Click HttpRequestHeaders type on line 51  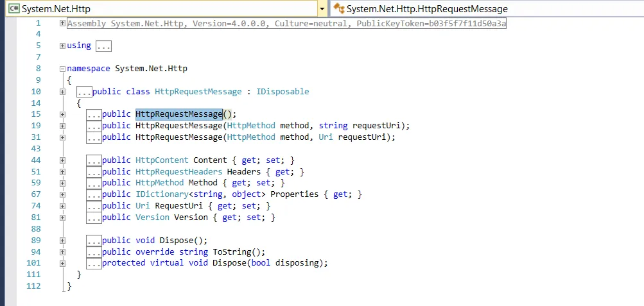pyautogui.click(x=178, y=171)
